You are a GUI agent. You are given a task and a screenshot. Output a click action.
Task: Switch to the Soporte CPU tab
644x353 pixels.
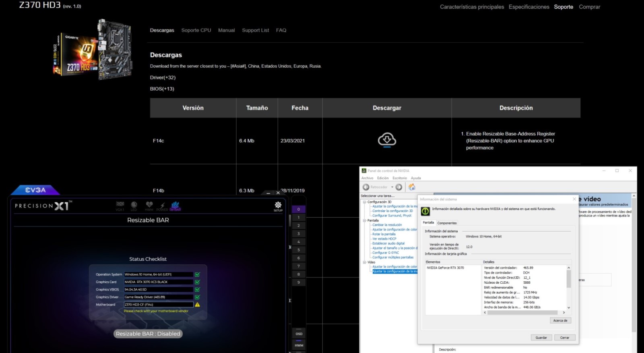click(196, 30)
